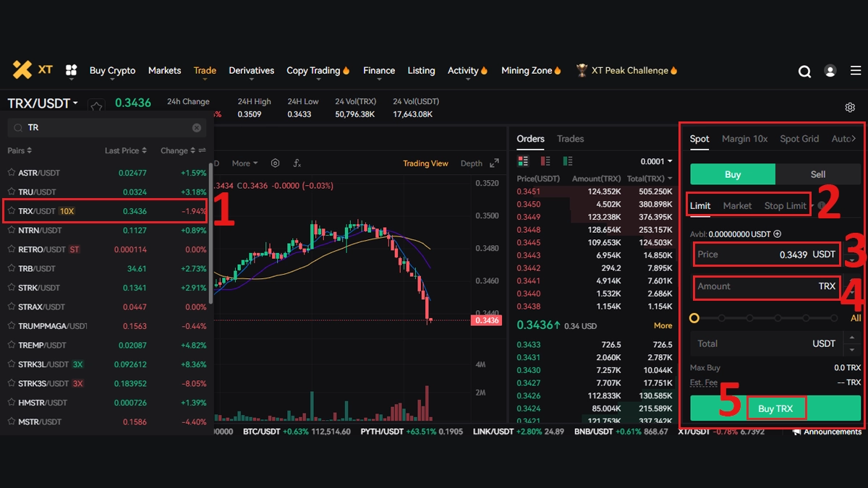The image size is (868, 488).
Task: Click the search magnifier in top bar
Action: coord(804,71)
